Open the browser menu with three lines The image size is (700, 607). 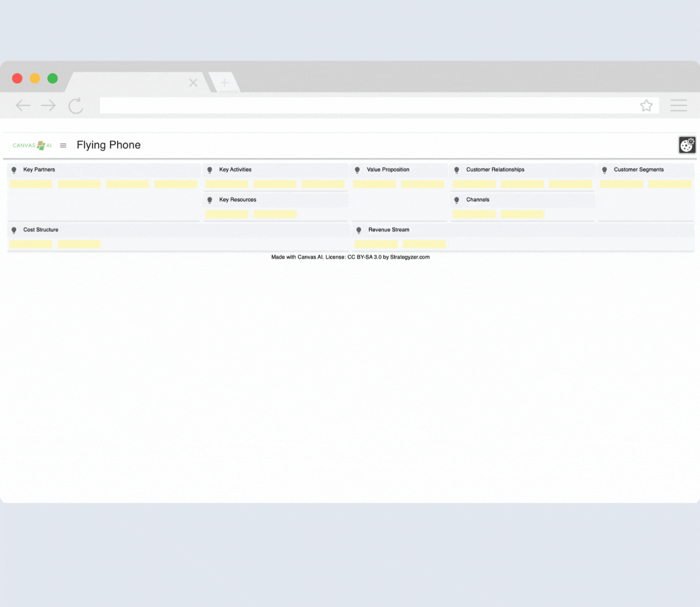(678, 105)
